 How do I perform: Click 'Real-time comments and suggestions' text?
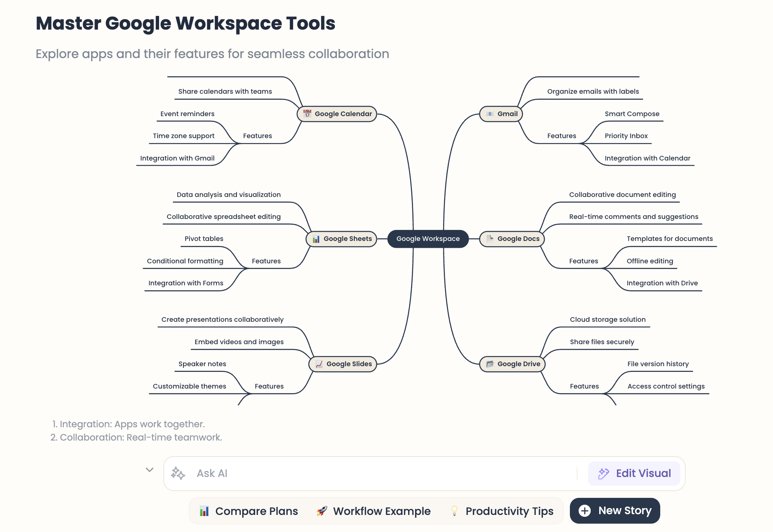(x=634, y=217)
